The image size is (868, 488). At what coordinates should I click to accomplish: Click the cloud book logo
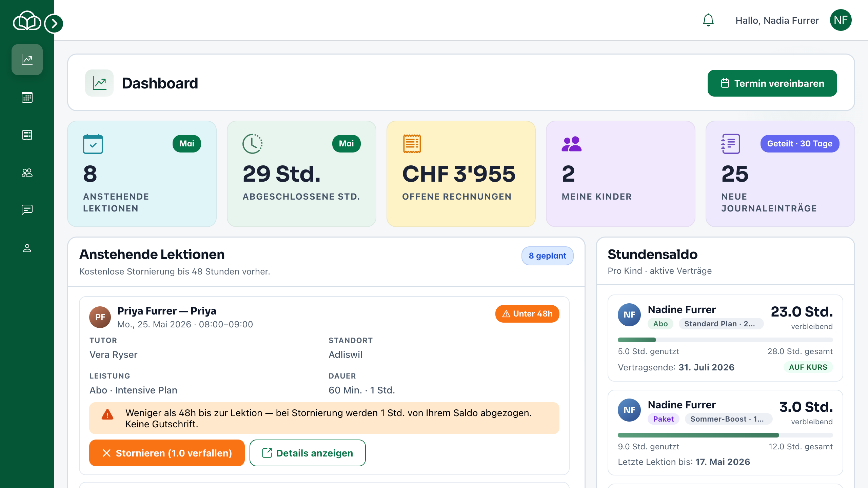[x=26, y=21]
